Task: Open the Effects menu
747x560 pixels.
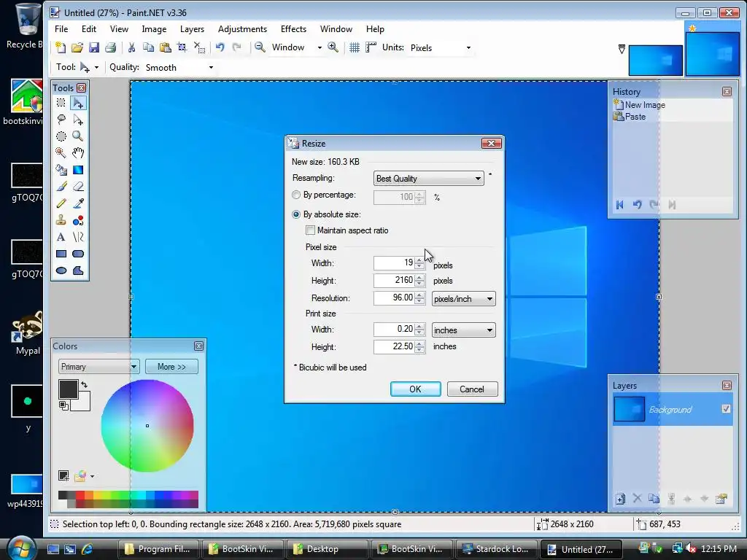Action: tap(293, 29)
